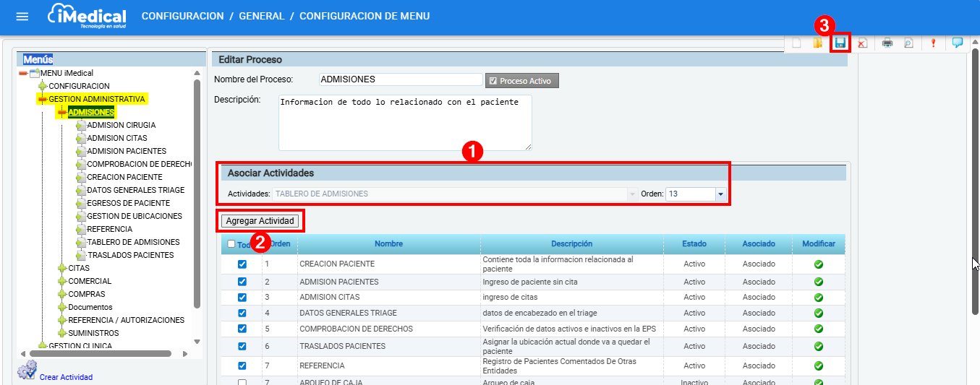This screenshot has width=980, height=385.
Task: Click the new blank document icon
Action: pos(797,43)
